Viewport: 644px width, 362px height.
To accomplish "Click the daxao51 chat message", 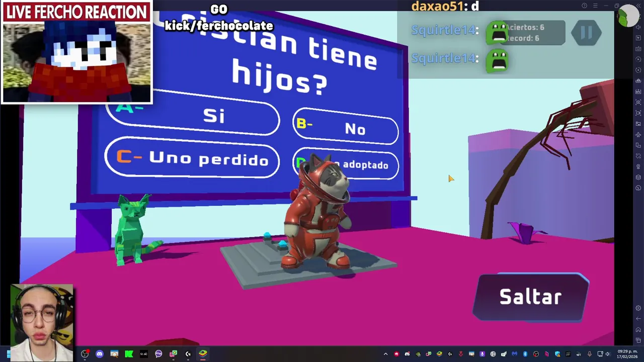I will click(445, 7).
